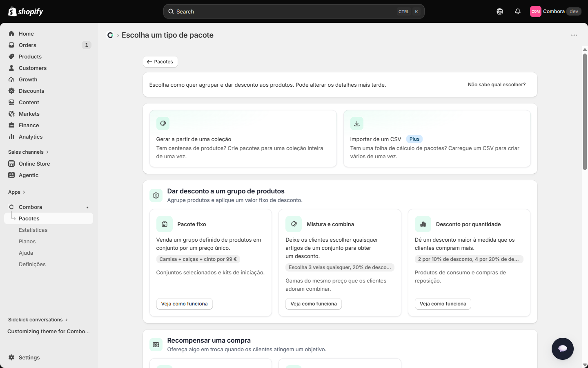Open the notifications bell
This screenshot has width=588, height=368.
point(518,11)
